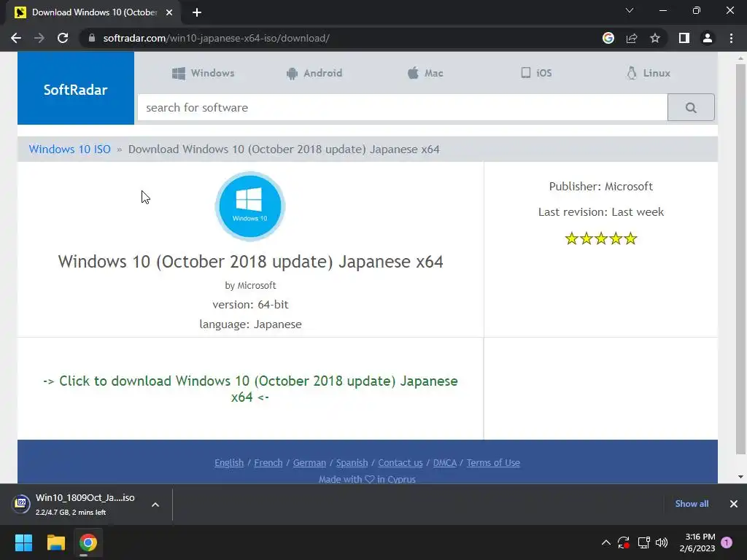The image size is (747, 560).
Task: Select the page title heading text
Action: coord(251,262)
